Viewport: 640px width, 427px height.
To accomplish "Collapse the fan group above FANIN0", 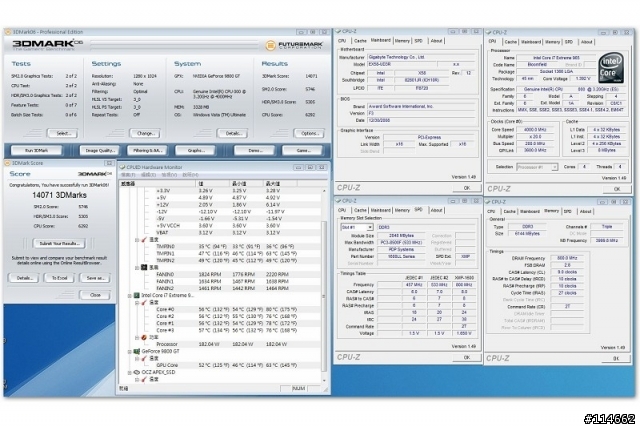I will pyautogui.click(x=137, y=267).
